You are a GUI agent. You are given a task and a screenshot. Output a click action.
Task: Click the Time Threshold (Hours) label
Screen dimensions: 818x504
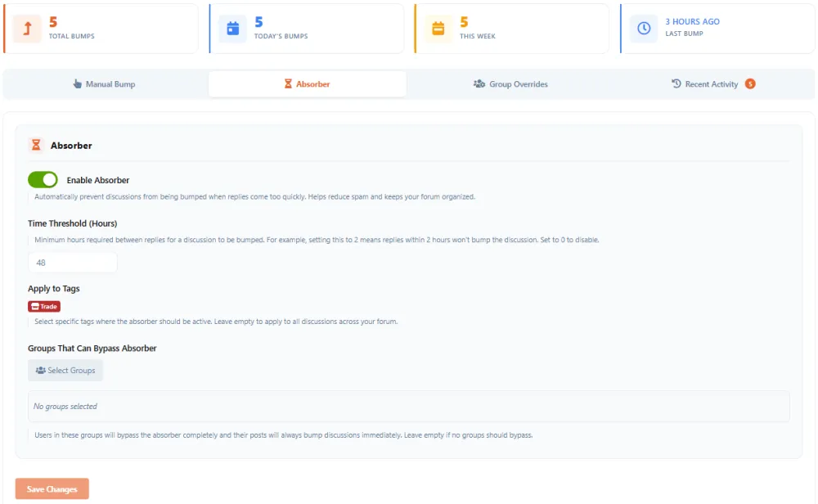pos(73,223)
